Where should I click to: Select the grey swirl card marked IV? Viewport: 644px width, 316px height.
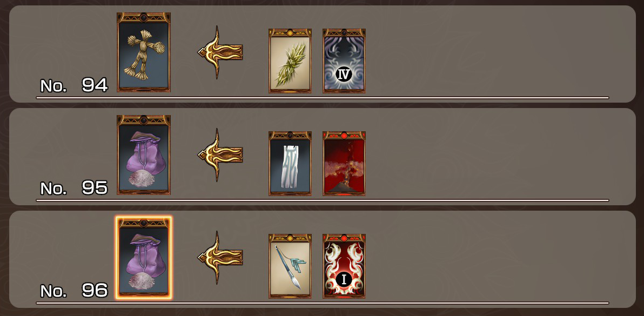[x=344, y=60]
